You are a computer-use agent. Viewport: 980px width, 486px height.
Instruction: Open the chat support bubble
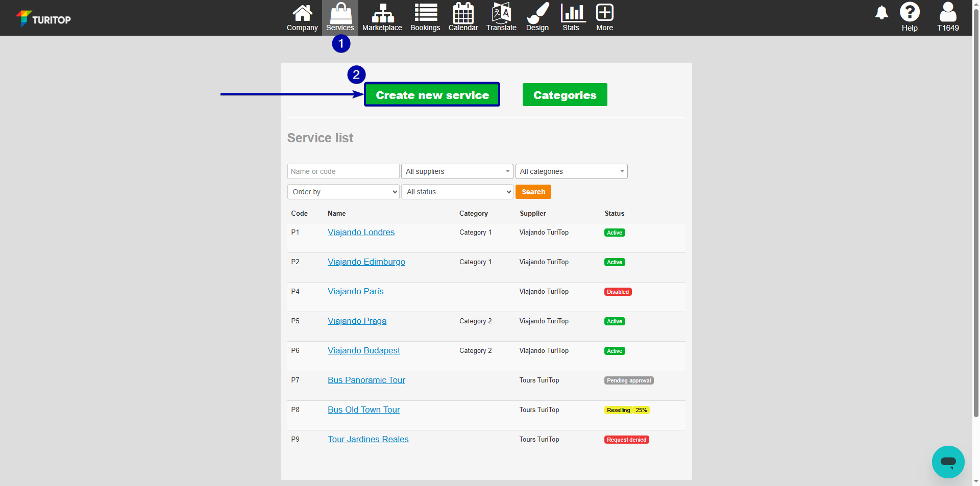coord(948,462)
